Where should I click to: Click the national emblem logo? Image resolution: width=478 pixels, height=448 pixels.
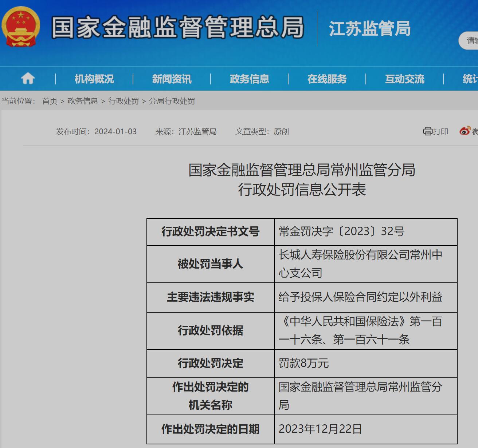[x=21, y=27]
